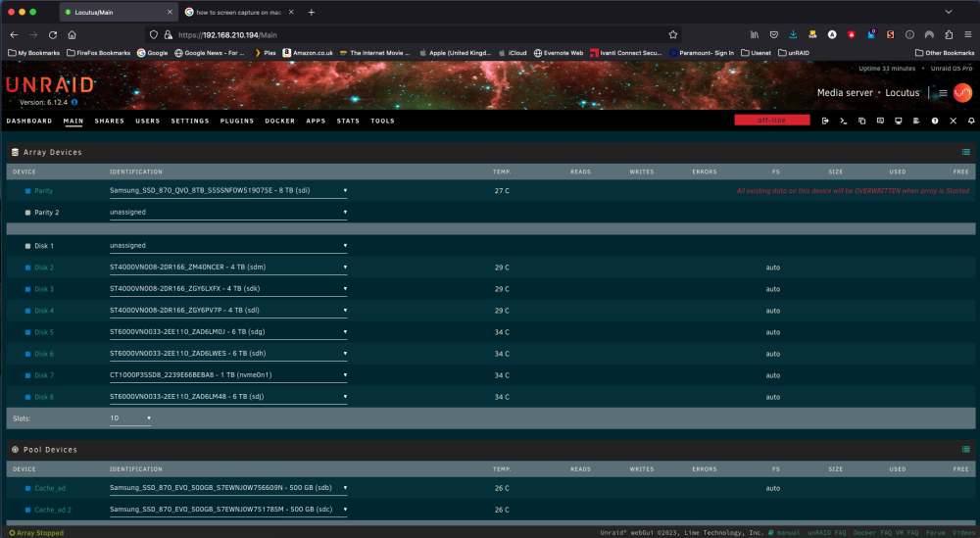This screenshot has width=980, height=538.
Task: Click the Cache_ad pool device link
Action: coord(50,488)
